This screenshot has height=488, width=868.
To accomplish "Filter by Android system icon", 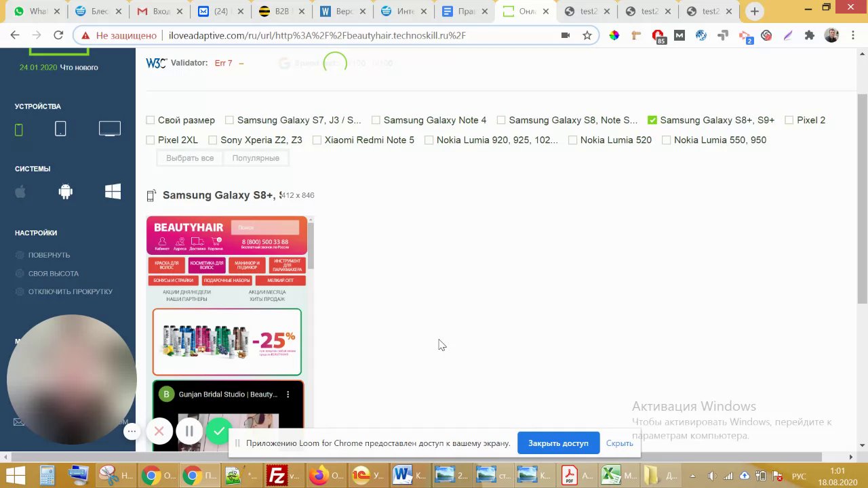I will click(66, 192).
